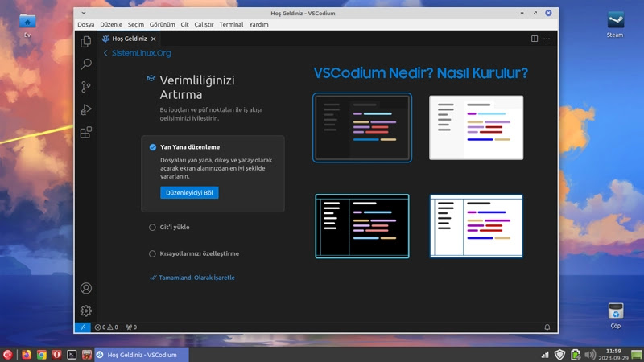This screenshot has height=362, width=644.
Task: Click the Hoş Geldiniz - VSCodium taskbar entry
Action: [142, 355]
